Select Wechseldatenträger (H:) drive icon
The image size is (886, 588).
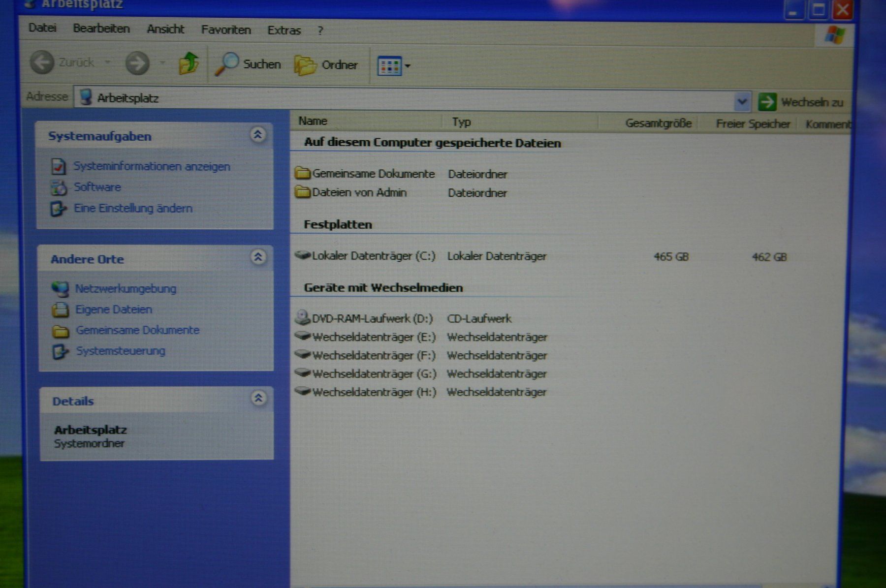tap(303, 391)
